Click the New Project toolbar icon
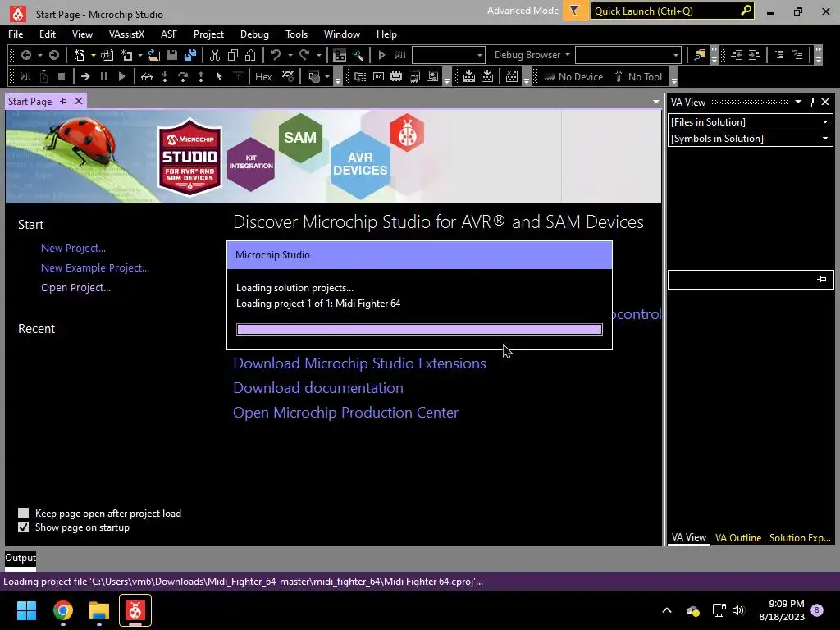Image resolution: width=840 pixels, height=630 pixels. click(x=80, y=55)
